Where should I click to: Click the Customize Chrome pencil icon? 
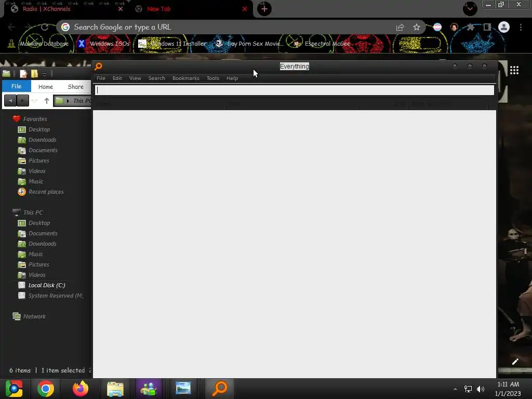click(515, 362)
